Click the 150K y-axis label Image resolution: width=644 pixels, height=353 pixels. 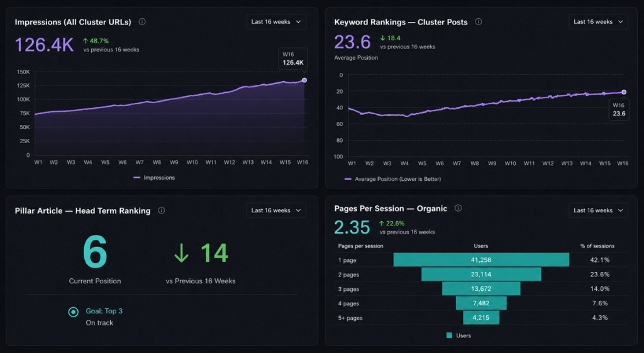coord(23,72)
